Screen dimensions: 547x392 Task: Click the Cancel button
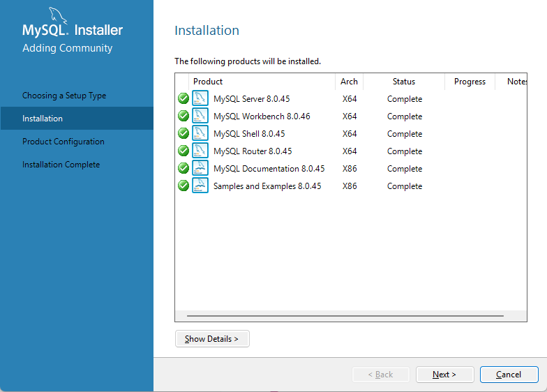(509, 375)
